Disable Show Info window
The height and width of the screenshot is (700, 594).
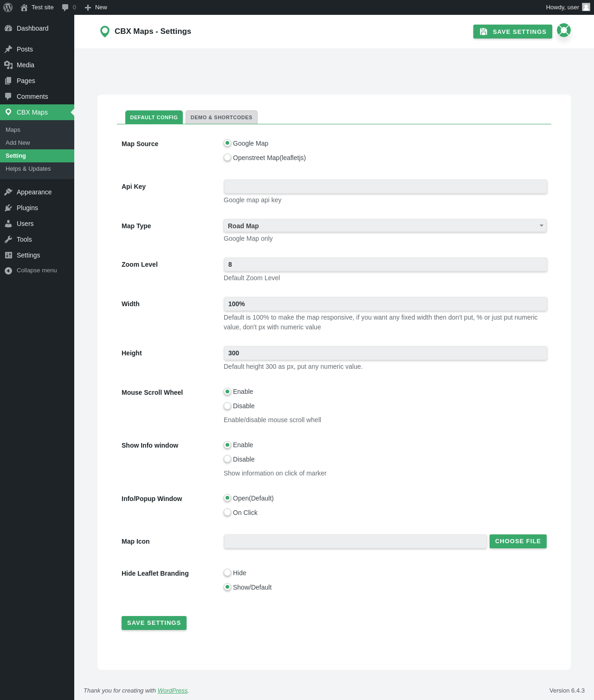tap(227, 459)
